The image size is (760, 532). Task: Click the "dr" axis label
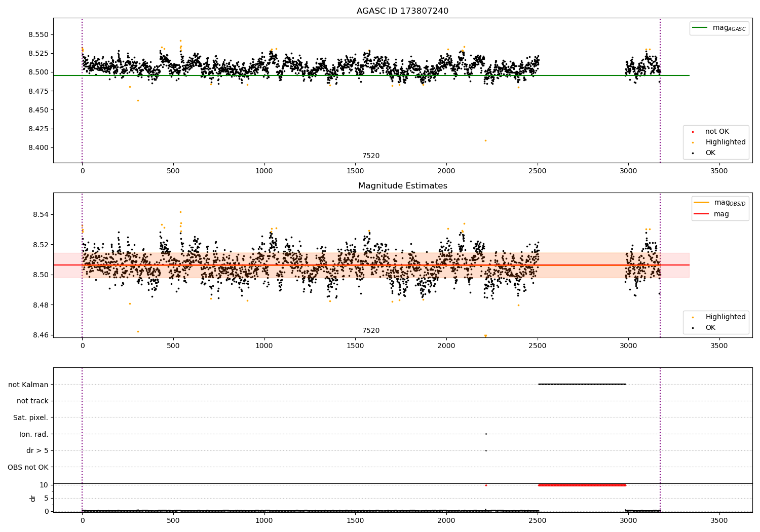click(33, 498)
